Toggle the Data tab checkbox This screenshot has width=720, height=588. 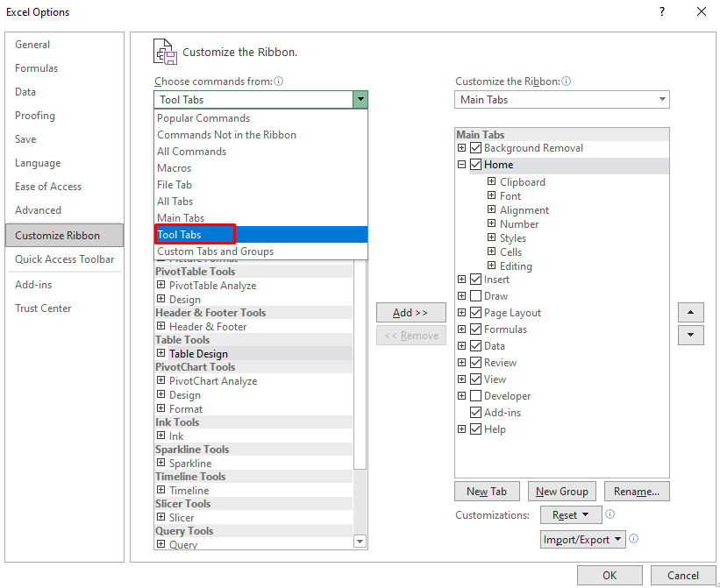pos(475,346)
